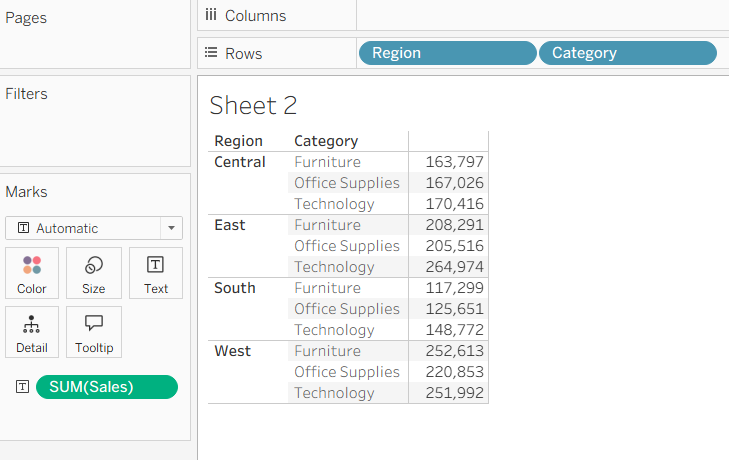Click the East Technology value 264,974
Viewport: 729px width, 460px height.
(x=454, y=267)
